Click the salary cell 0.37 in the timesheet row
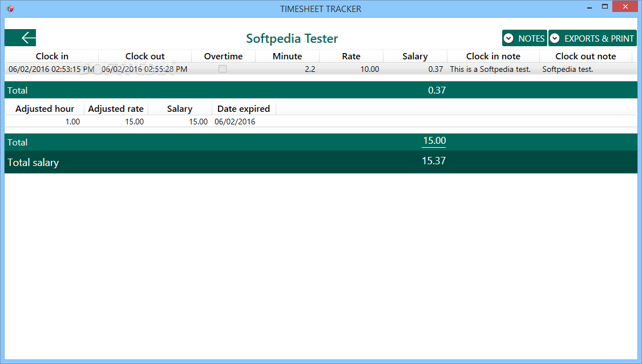This screenshot has height=364, width=642. click(x=435, y=69)
